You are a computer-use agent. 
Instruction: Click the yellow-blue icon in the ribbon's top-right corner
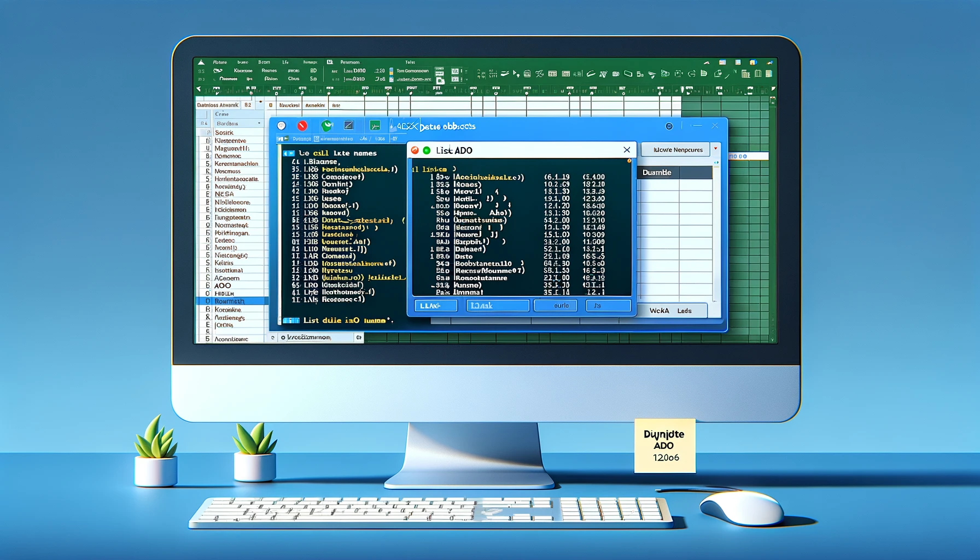(753, 62)
